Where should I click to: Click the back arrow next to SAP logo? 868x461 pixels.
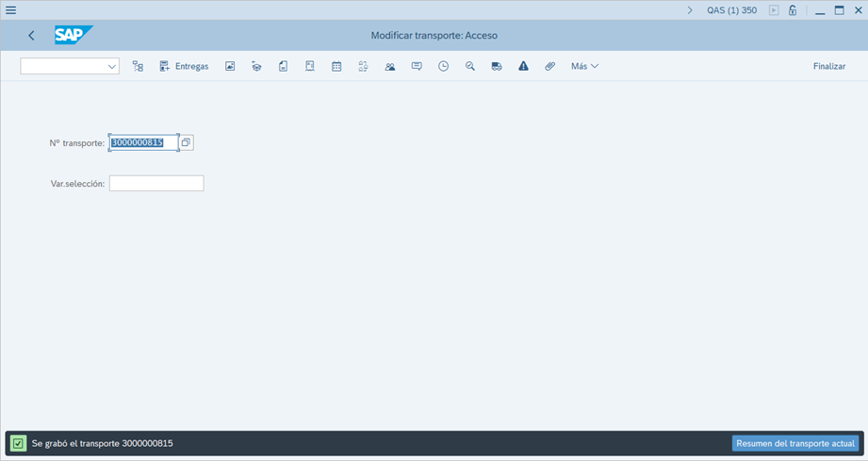coord(31,36)
